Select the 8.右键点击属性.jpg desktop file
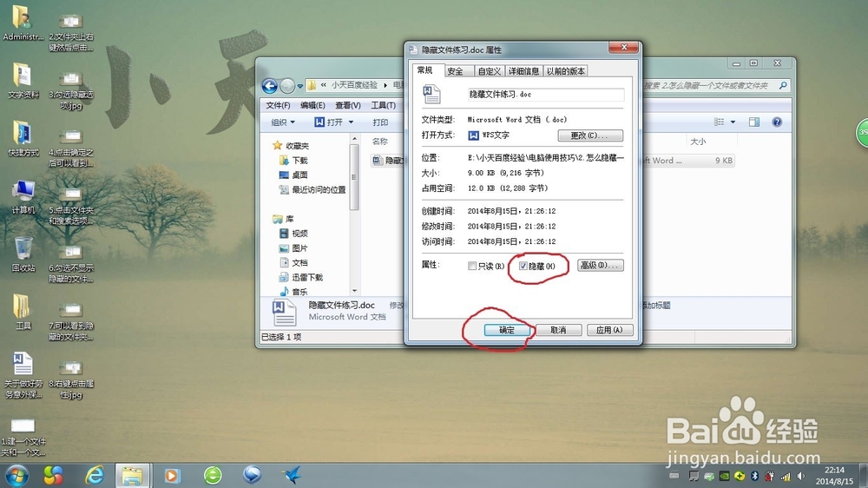868x488 pixels. click(71, 380)
